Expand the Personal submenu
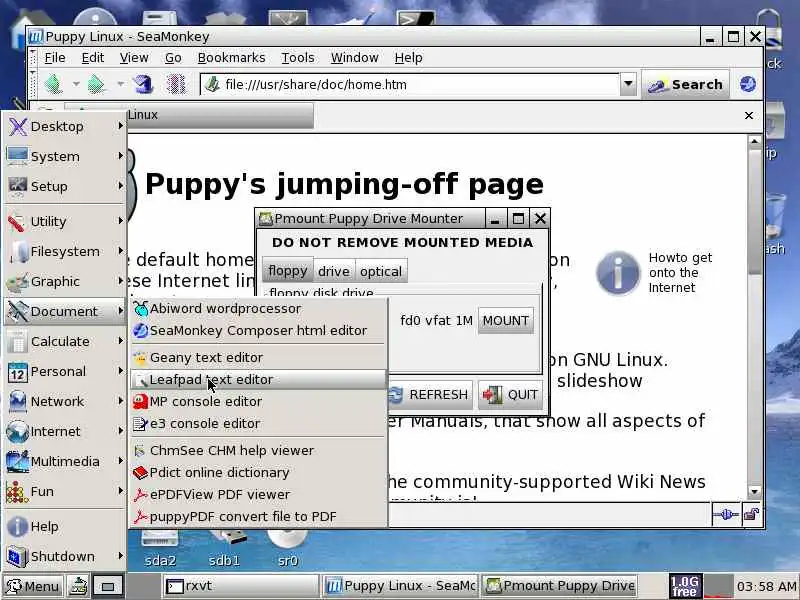The image size is (800, 600). [65, 371]
